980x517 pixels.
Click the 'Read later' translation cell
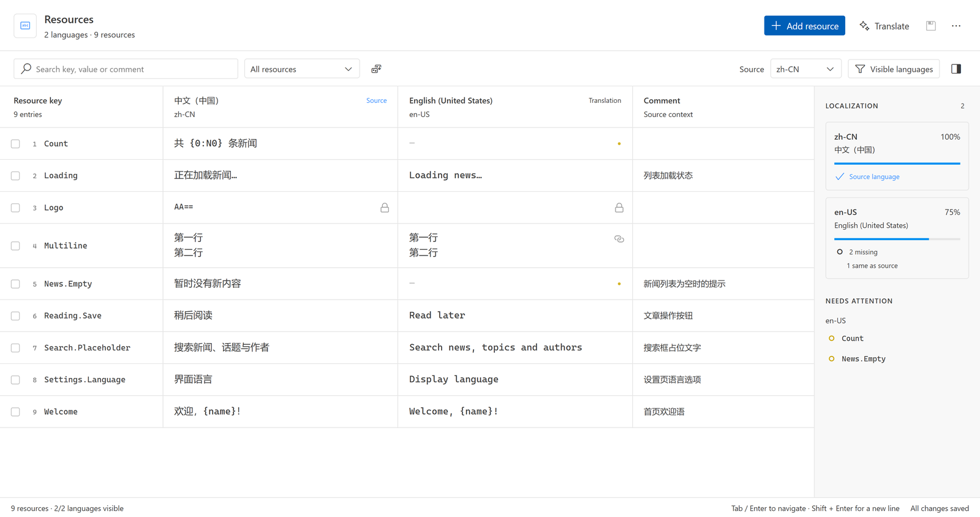pos(515,316)
